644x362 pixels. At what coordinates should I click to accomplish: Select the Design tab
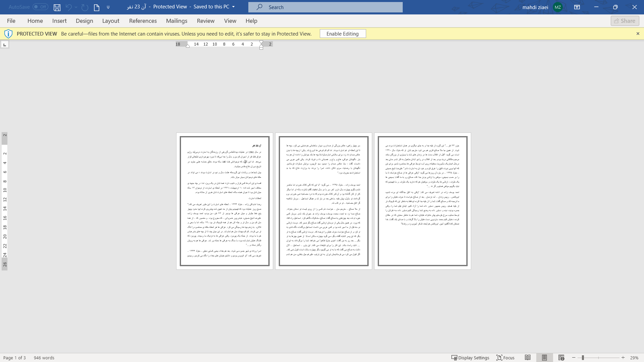(84, 21)
